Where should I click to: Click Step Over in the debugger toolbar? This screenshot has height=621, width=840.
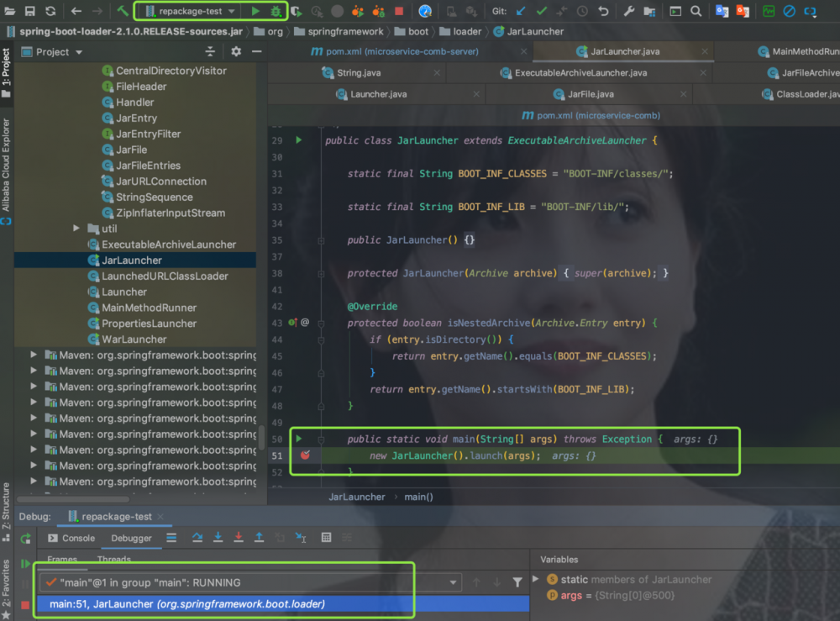[197, 538]
